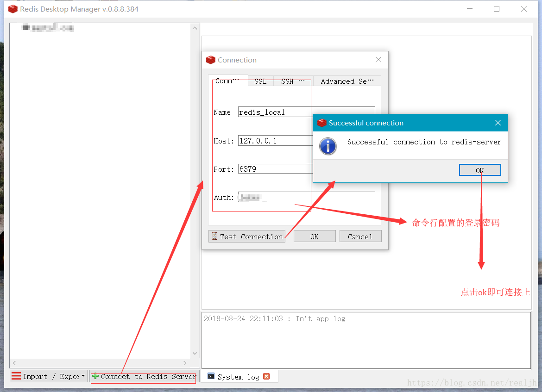
Task: Click the blue info icon in the popup
Action: pyautogui.click(x=328, y=146)
